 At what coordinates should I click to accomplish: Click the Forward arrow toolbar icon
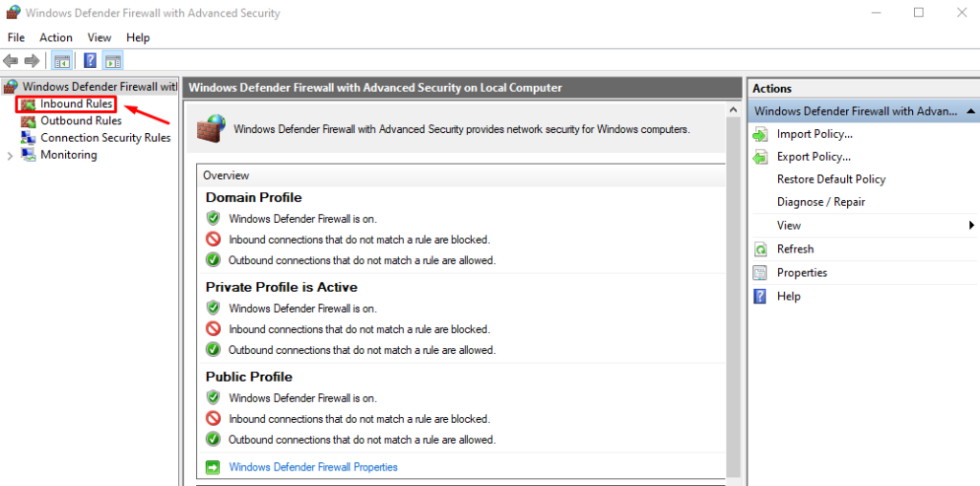tap(32, 61)
